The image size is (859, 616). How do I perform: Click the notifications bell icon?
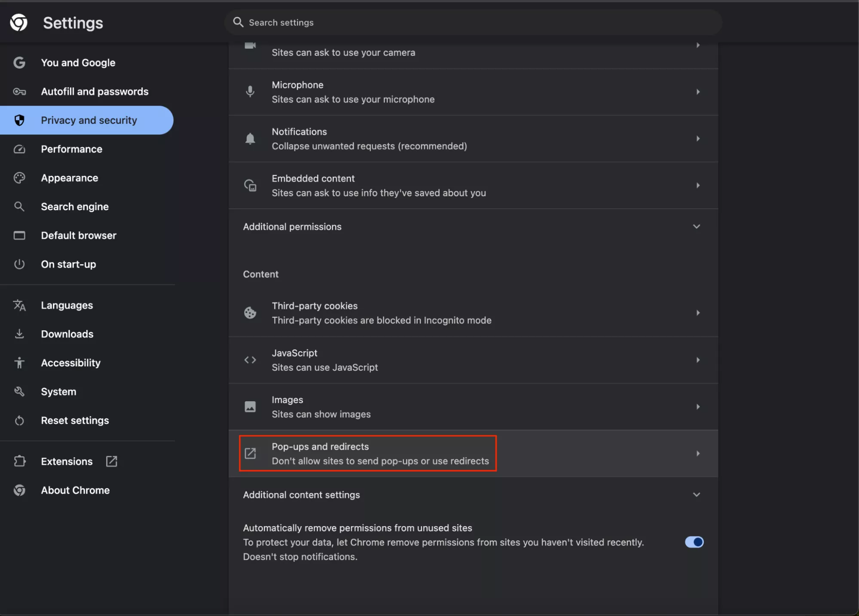coord(250,138)
